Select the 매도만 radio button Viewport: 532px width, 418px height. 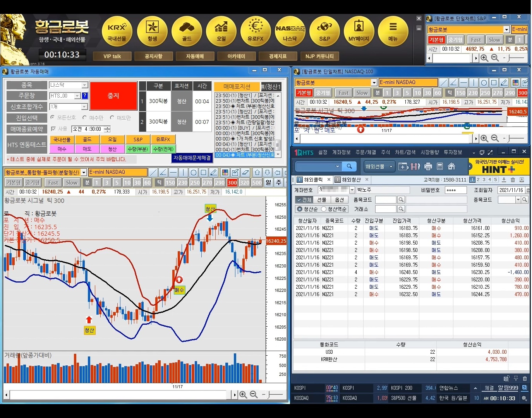[112, 117]
